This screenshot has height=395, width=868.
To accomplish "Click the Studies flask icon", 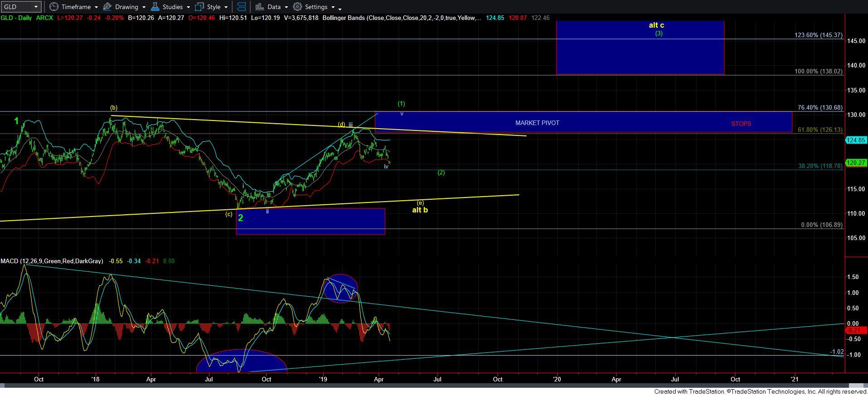I will (155, 7).
